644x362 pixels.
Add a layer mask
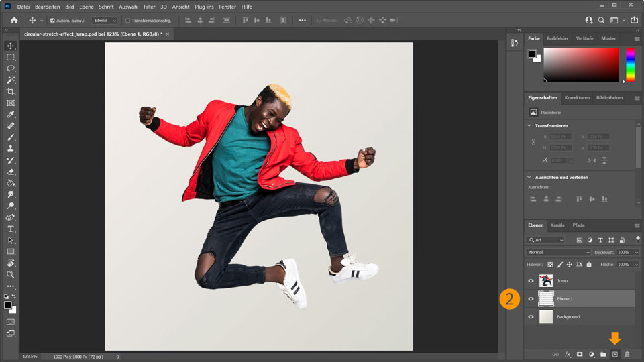[580, 354]
